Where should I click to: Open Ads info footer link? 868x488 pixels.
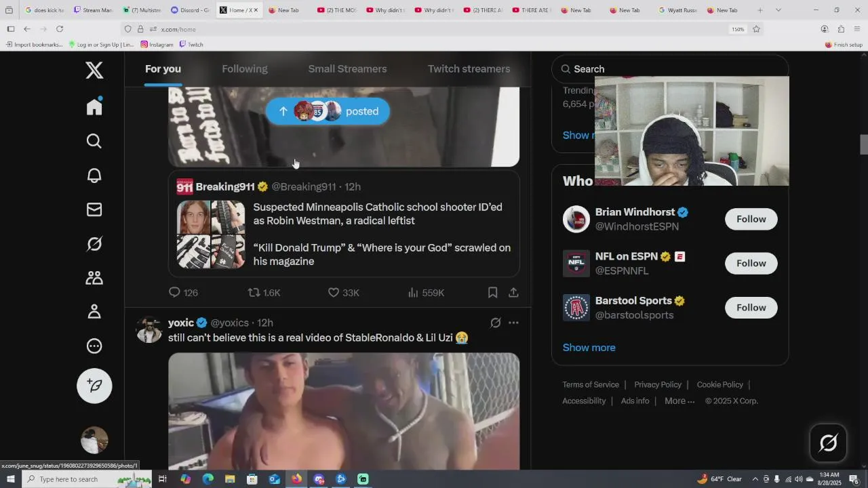click(x=635, y=401)
